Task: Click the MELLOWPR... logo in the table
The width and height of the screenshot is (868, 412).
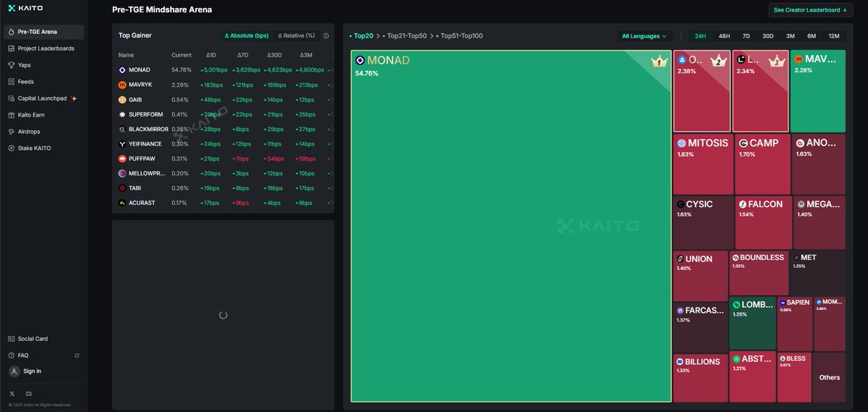Action: click(x=122, y=174)
